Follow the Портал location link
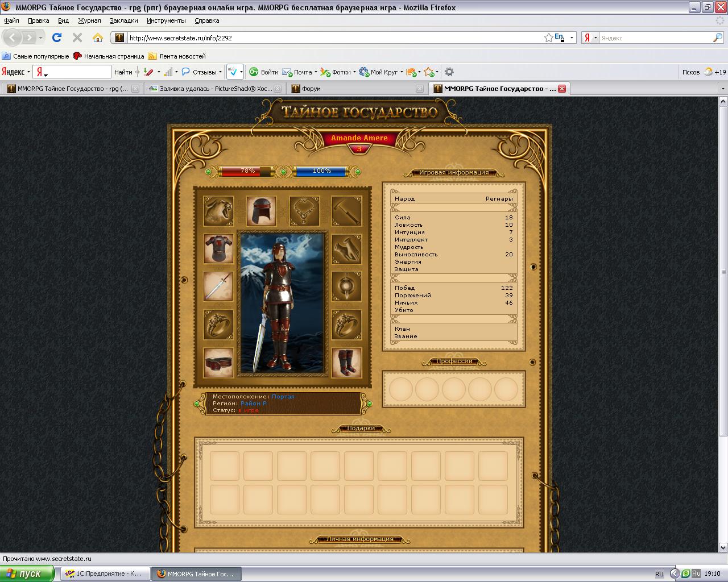The image size is (728, 582). (283, 397)
